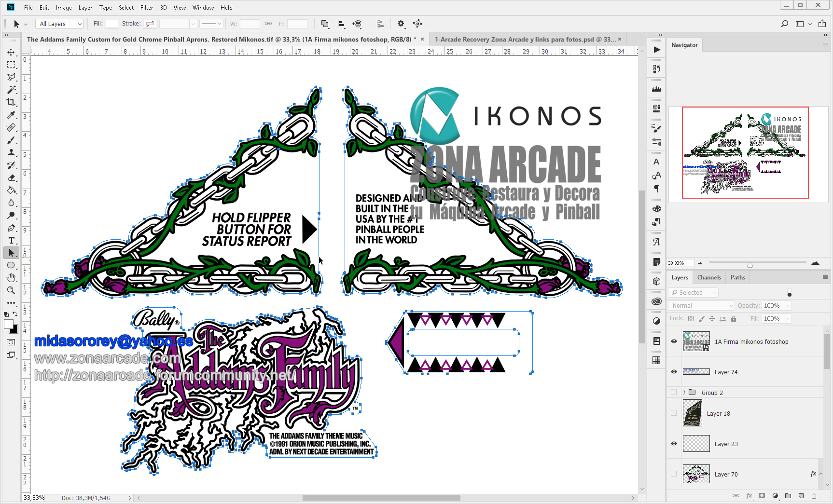Hide the 1A Firma mikonos fotoshop layer

click(x=674, y=341)
